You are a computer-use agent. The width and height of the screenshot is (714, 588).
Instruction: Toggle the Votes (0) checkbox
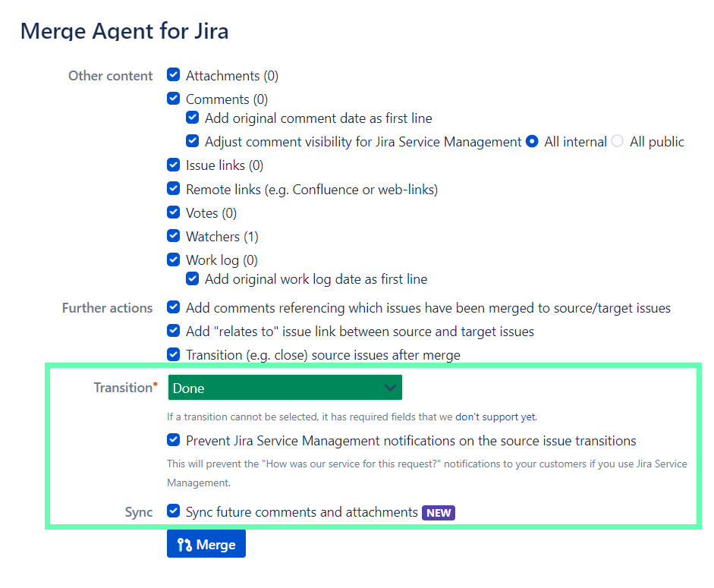[173, 212]
